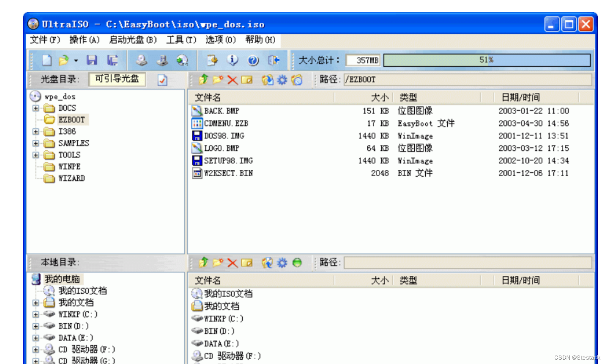This screenshot has height=364, width=607.
Task: Click the exit door icon
Action: (274, 61)
